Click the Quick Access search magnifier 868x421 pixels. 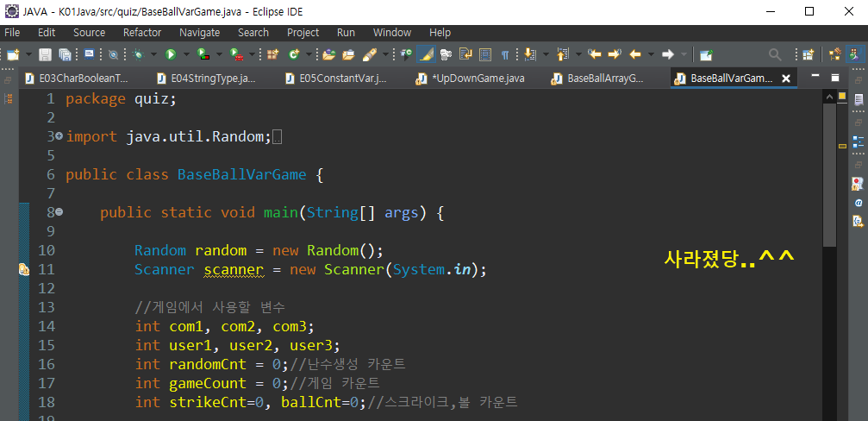tap(775, 54)
